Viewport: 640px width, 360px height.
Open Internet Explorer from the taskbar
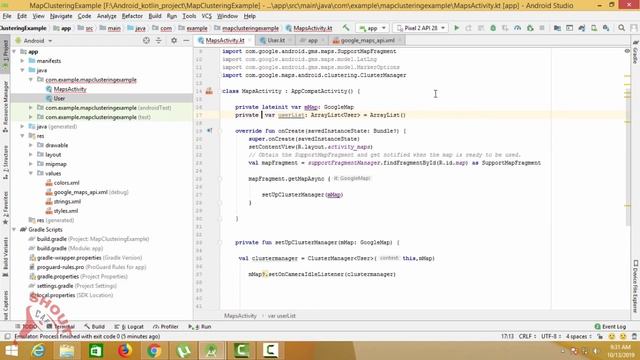point(38,351)
